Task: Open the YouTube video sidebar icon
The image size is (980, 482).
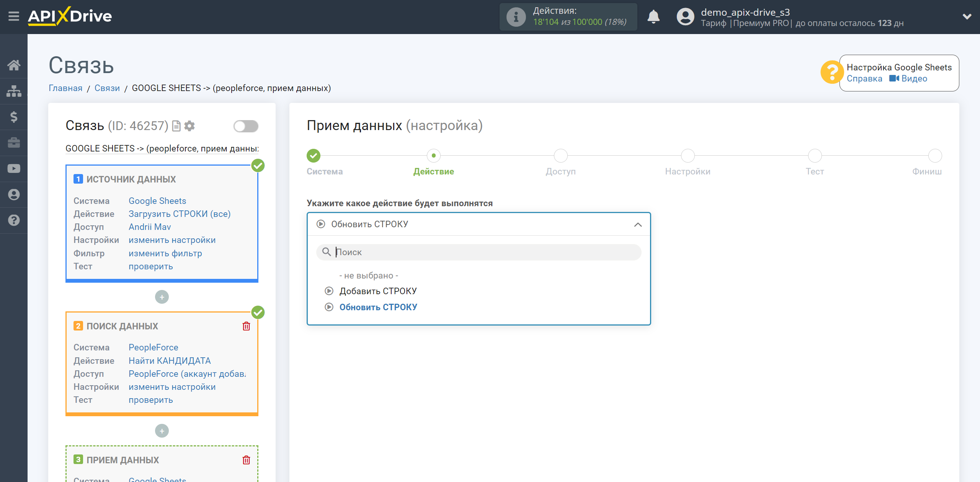Action: tap(14, 169)
